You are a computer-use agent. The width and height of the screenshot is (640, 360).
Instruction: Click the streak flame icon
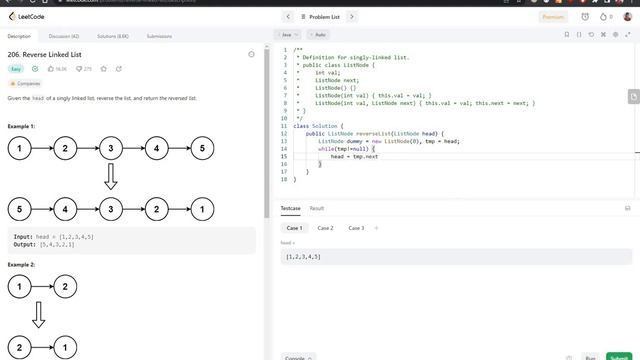click(603, 17)
